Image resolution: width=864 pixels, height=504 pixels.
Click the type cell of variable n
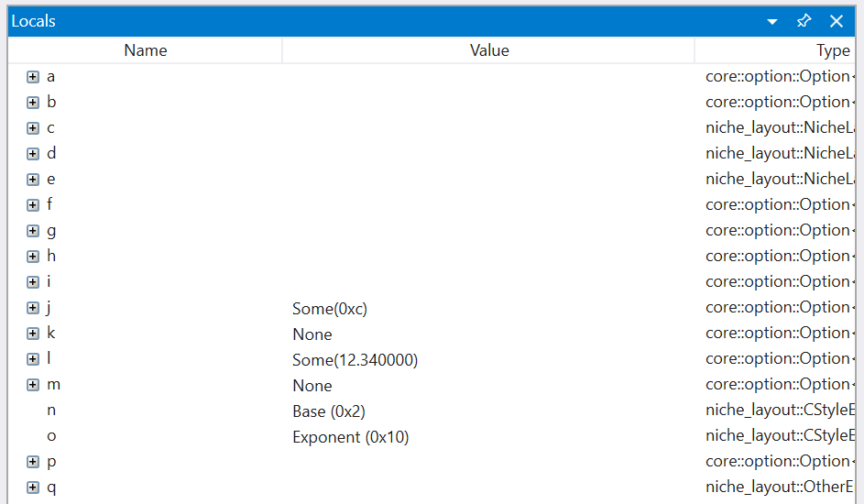[781, 410]
